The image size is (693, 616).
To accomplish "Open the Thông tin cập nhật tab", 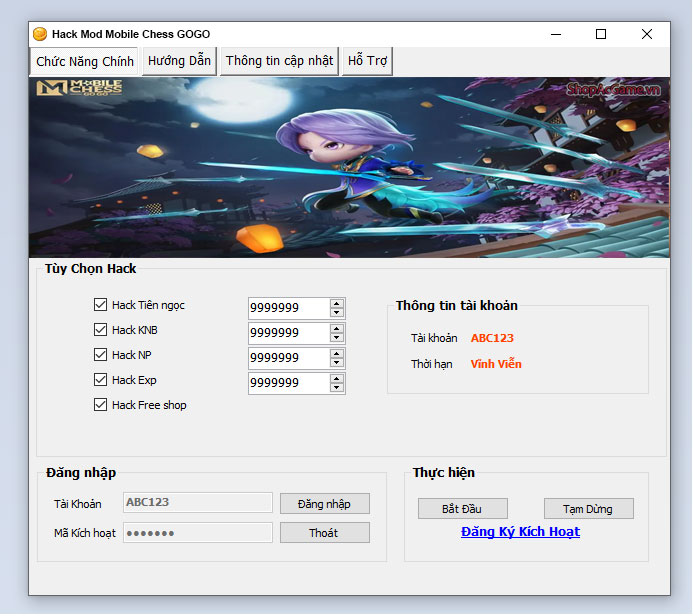I will pyautogui.click(x=279, y=61).
